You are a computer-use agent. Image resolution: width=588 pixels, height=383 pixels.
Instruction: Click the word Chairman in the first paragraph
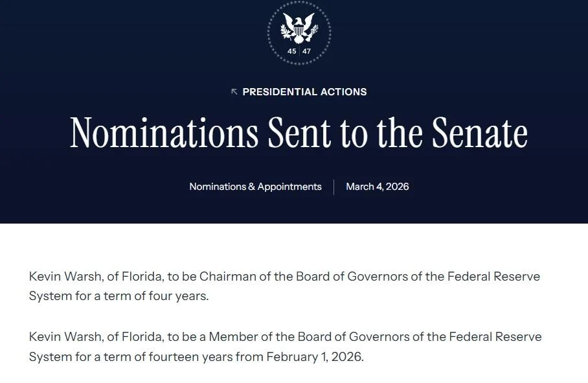tap(227, 277)
